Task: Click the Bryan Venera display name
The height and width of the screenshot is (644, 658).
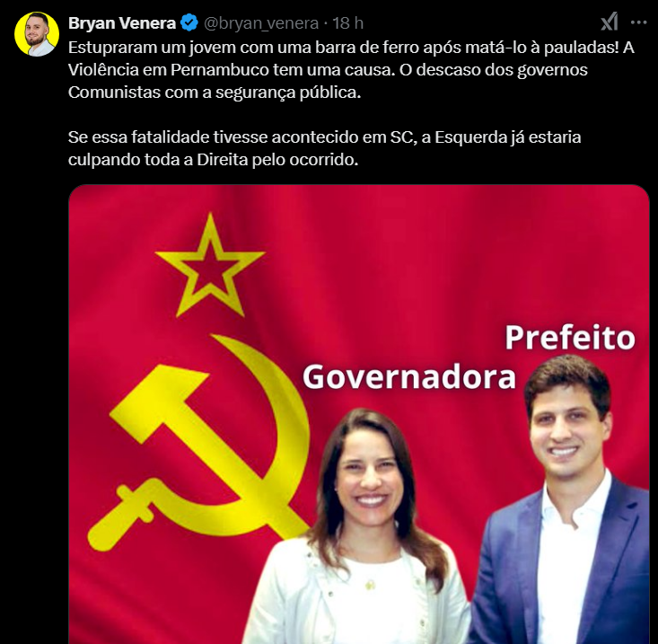Action: click(122, 23)
